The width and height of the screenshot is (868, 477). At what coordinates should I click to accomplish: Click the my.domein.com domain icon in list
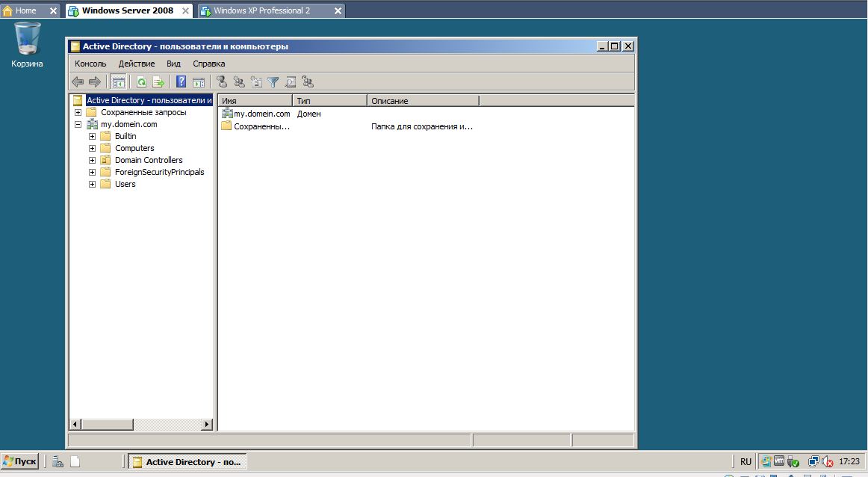pos(227,113)
